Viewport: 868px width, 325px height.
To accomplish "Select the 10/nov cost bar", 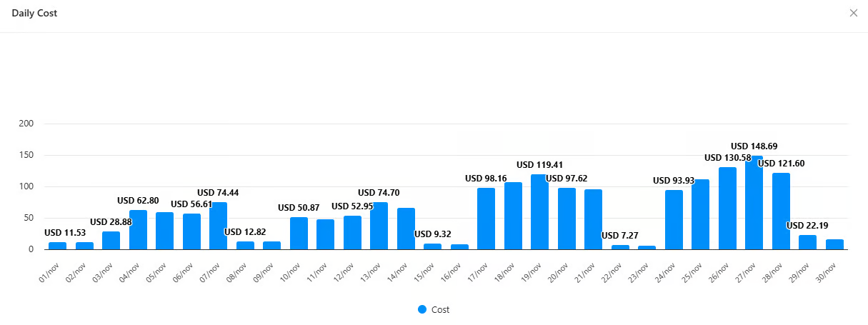I will pos(299,234).
